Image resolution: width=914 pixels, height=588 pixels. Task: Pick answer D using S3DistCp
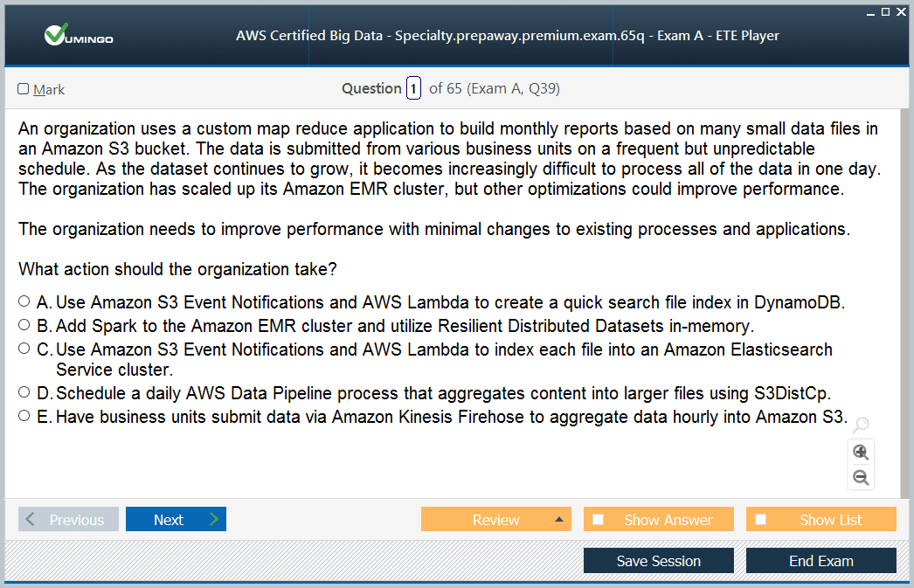pyautogui.click(x=24, y=392)
